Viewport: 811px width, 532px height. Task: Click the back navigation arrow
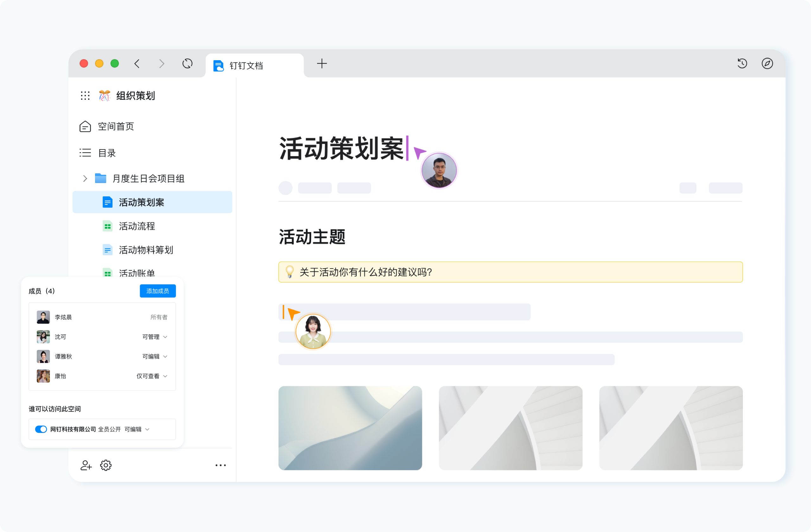pos(137,64)
